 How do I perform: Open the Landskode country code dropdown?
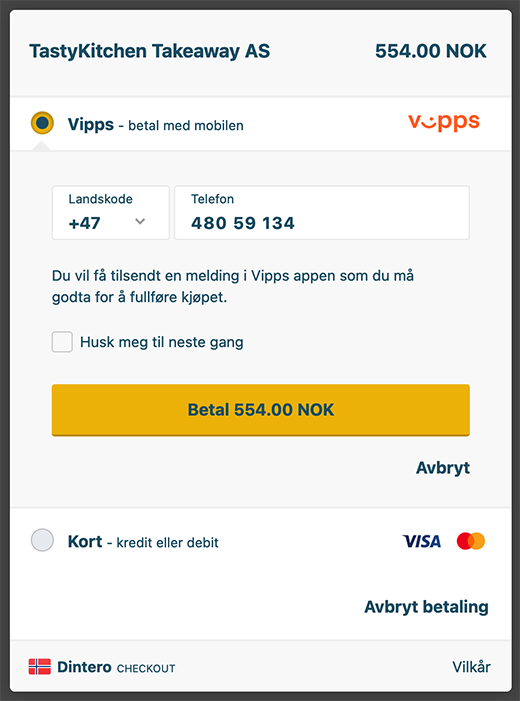point(110,213)
